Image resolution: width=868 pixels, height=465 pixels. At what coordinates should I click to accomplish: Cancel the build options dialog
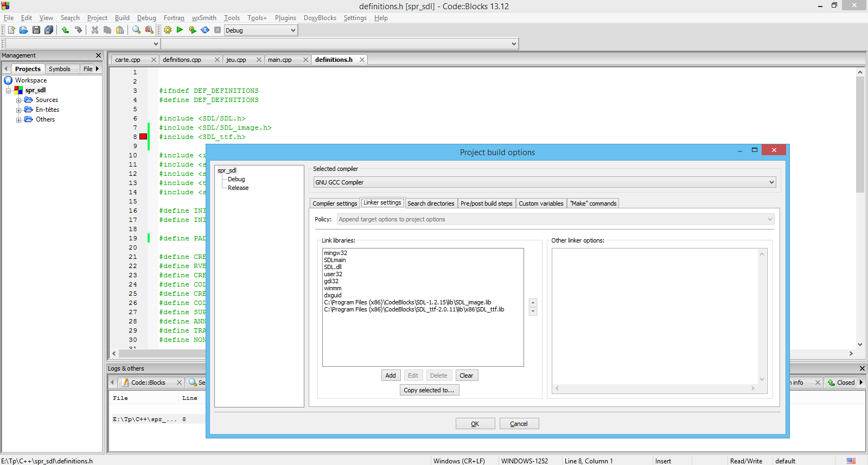(x=519, y=424)
